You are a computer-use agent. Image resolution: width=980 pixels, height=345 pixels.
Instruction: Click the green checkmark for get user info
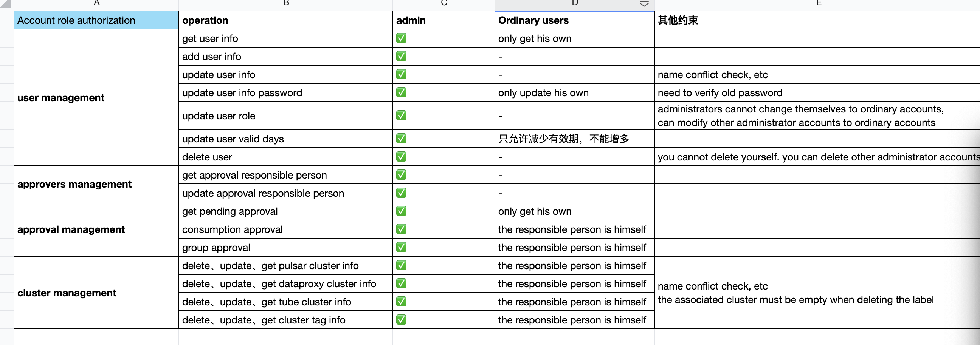[401, 38]
